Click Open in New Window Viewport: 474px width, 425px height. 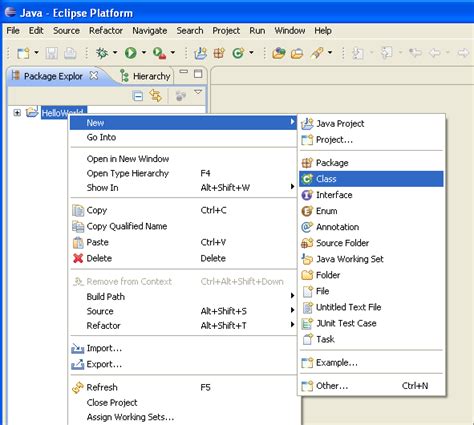pyautogui.click(x=183, y=159)
